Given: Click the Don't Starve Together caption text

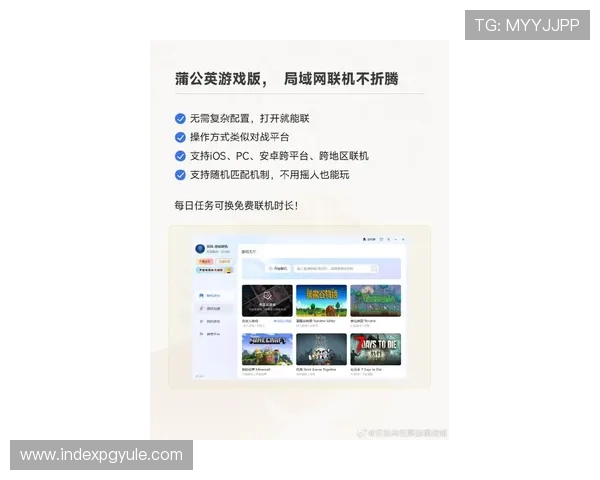Looking at the screenshot, I should coord(316,369).
